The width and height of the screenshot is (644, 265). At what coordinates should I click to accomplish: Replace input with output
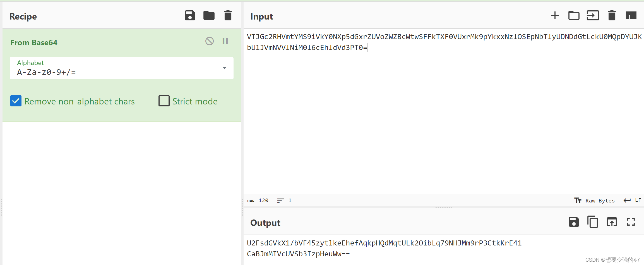click(612, 222)
